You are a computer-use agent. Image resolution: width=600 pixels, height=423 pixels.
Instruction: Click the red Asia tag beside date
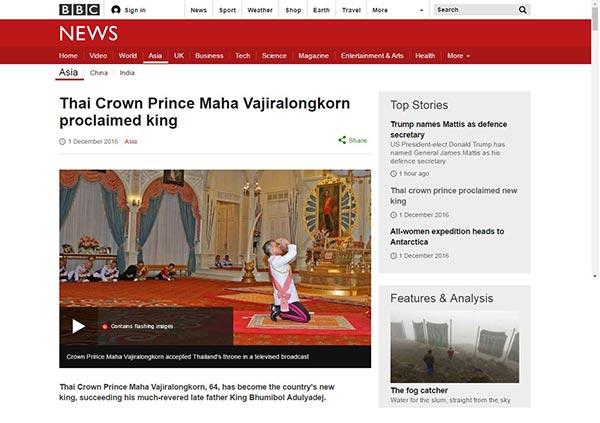(130, 142)
